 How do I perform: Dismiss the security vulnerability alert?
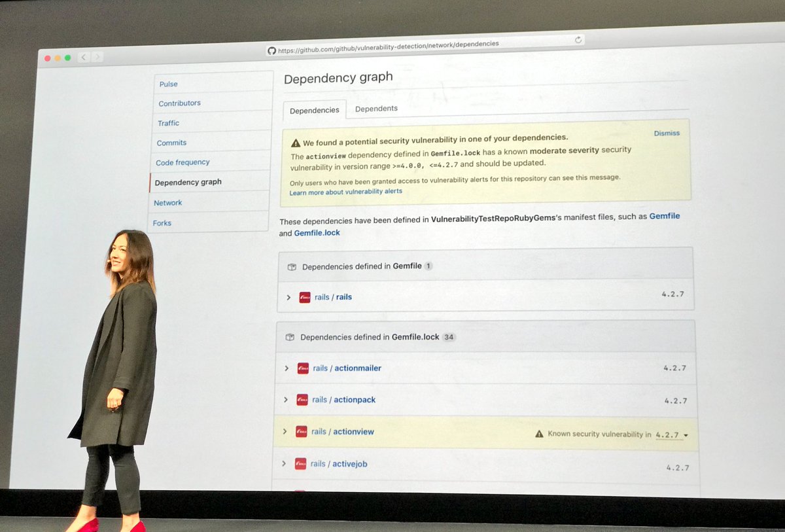pos(667,133)
